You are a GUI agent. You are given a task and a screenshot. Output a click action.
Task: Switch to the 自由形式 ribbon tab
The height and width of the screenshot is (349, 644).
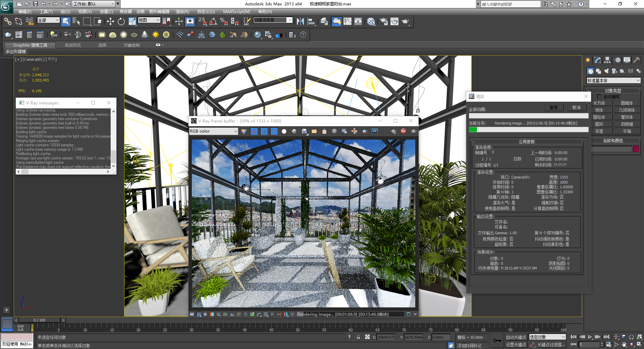(73, 45)
